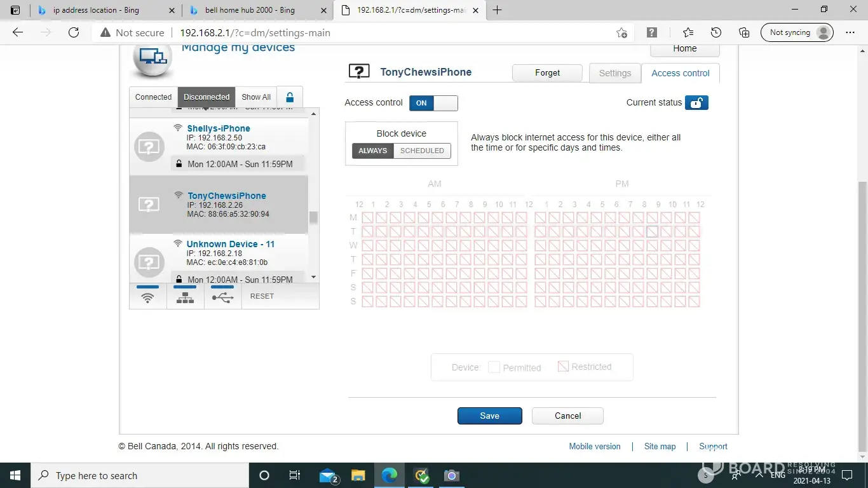Screen dimensions: 868x488
Task: Click the Current status unlock icon
Action: point(696,103)
